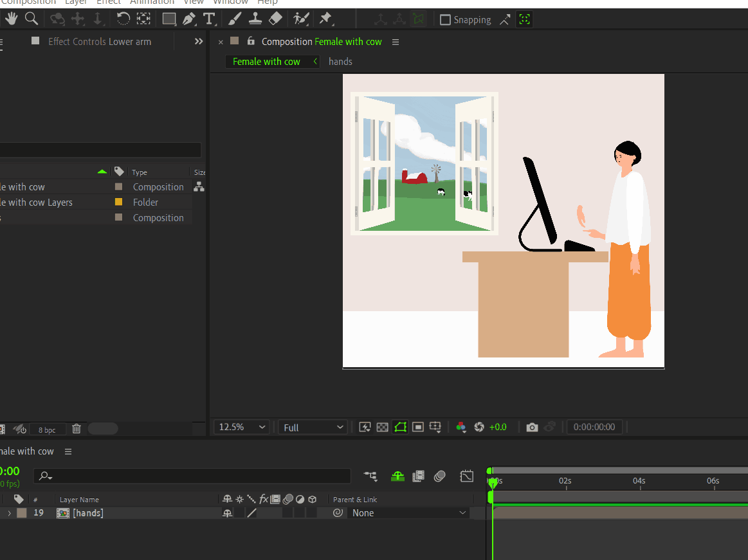
Task: Sort by the Type column header
Action: [140, 172]
